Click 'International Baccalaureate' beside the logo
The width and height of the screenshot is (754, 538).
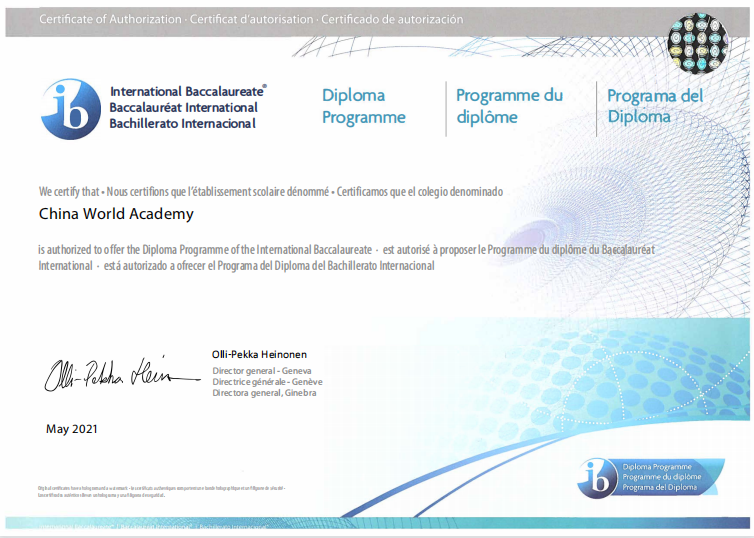[x=188, y=91]
